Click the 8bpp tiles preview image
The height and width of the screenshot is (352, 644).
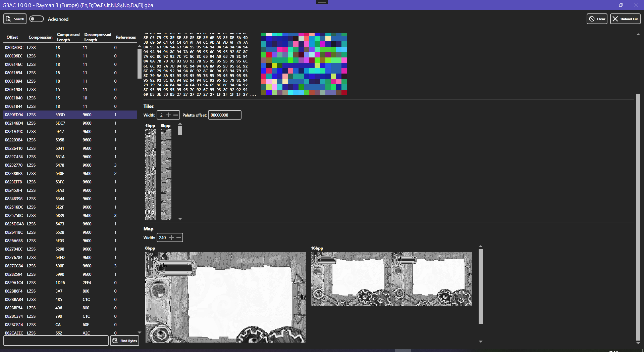point(166,175)
